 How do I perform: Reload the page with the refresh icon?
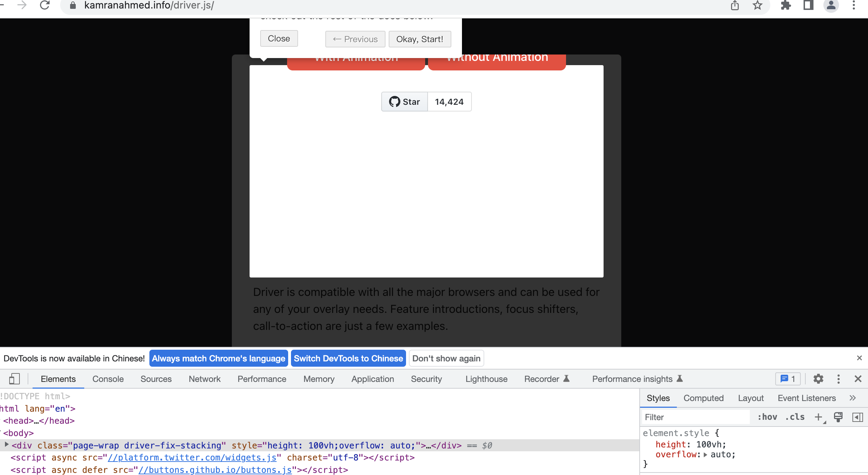(x=45, y=5)
